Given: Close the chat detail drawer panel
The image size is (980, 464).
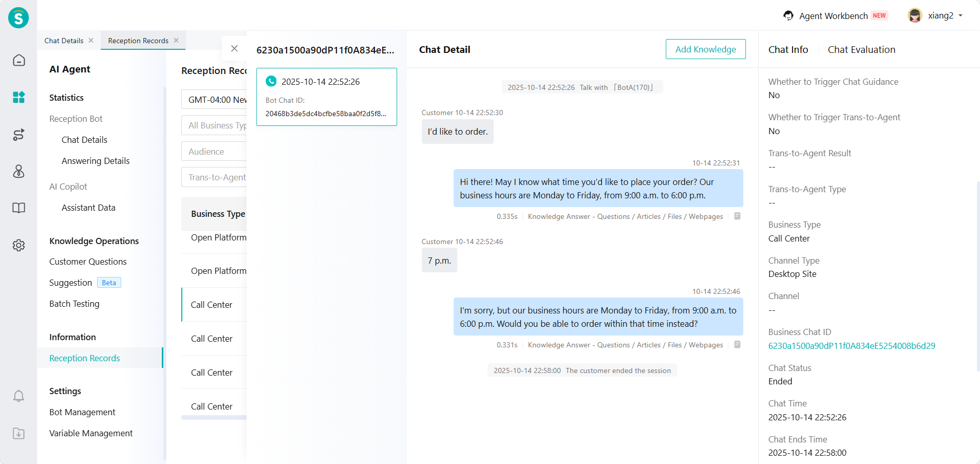Looking at the screenshot, I should tap(234, 48).
